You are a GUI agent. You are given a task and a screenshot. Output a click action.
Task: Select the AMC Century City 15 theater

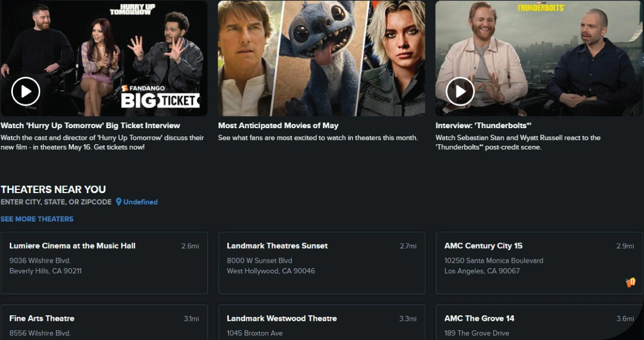click(483, 246)
